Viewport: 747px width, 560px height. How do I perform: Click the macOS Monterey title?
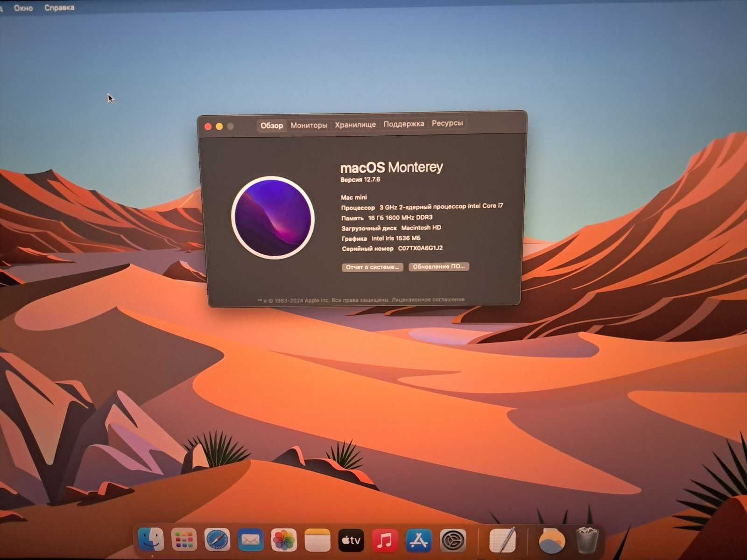click(x=391, y=167)
